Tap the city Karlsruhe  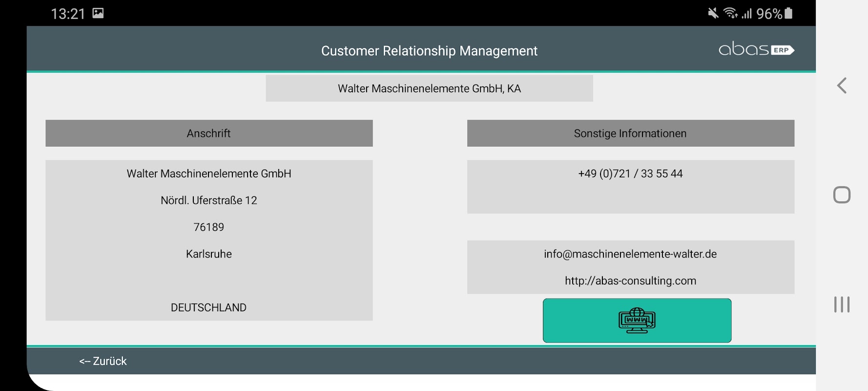pyautogui.click(x=209, y=254)
